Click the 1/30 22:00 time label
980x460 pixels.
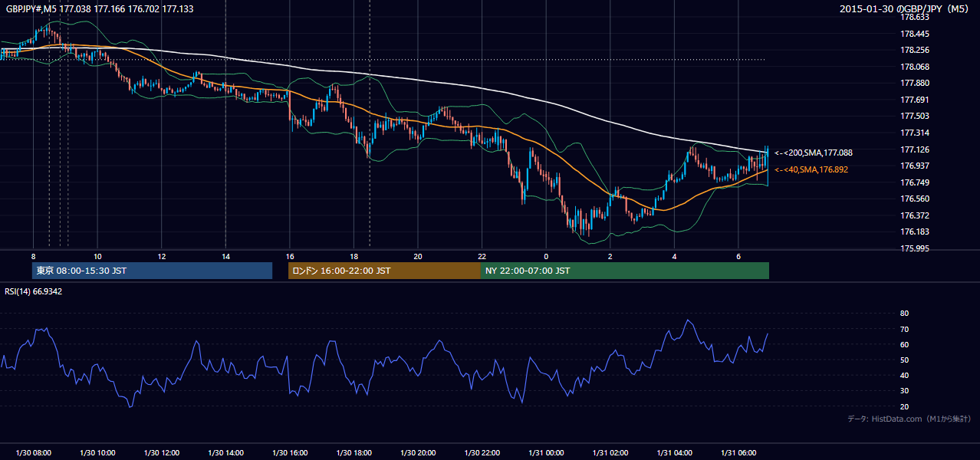pos(482,452)
